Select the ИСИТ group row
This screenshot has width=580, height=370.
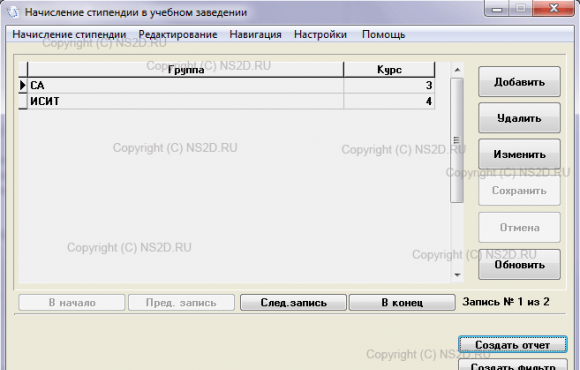tap(226, 101)
